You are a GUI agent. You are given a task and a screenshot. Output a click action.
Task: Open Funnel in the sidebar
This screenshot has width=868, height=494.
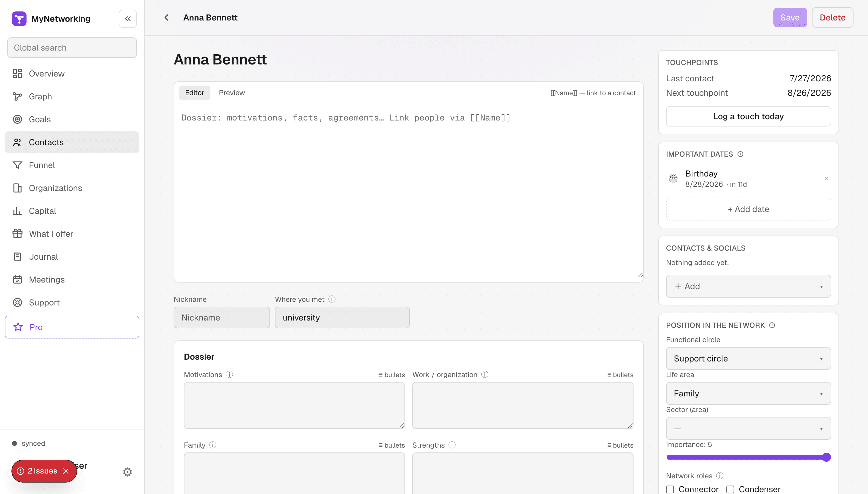point(72,165)
